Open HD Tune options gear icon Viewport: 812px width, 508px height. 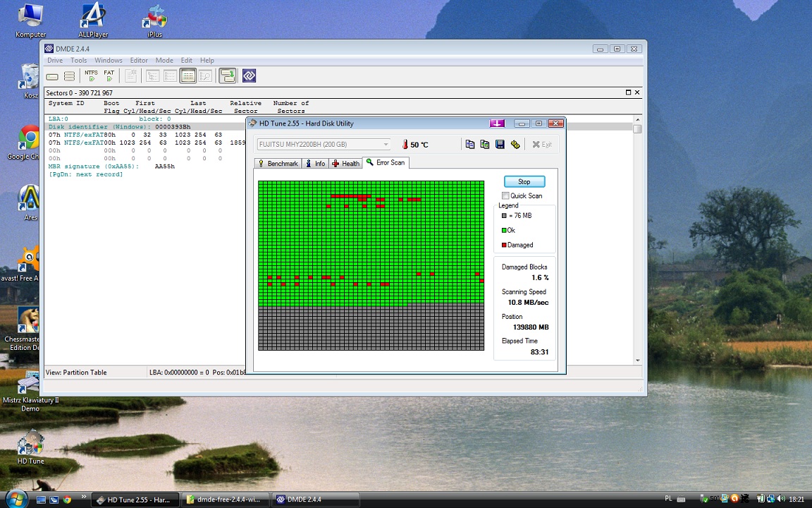pyautogui.click(x=515, y=144)
